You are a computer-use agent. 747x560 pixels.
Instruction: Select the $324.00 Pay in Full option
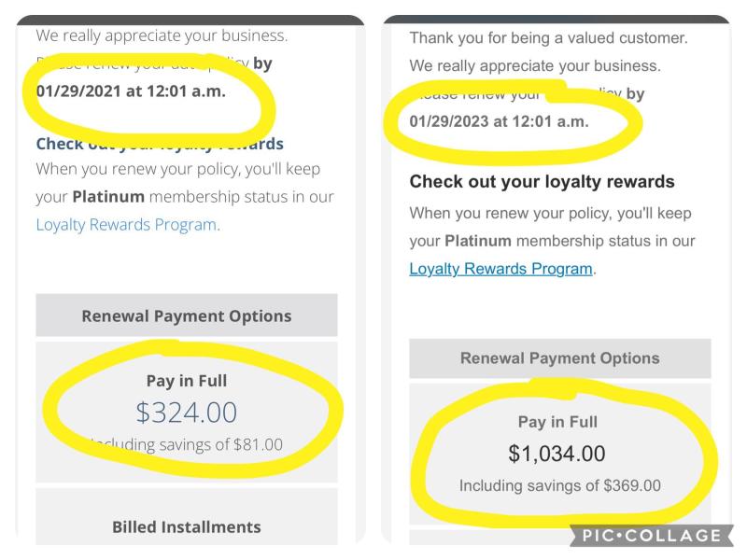[x=186, y=412]
